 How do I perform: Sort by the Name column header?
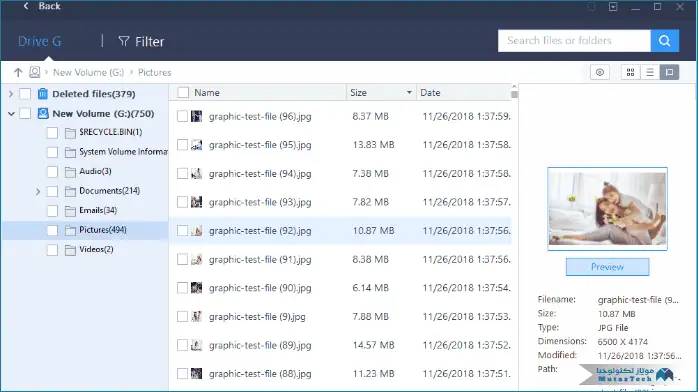(207, 93)
